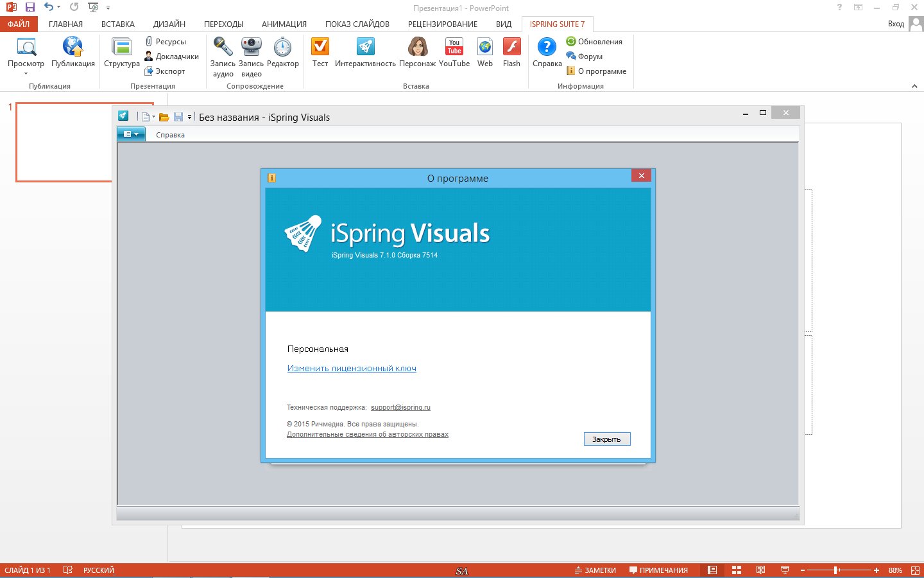
Task: Switch to the ВСТАВКА ribbon tab
Action: click(x=117, y=24)
